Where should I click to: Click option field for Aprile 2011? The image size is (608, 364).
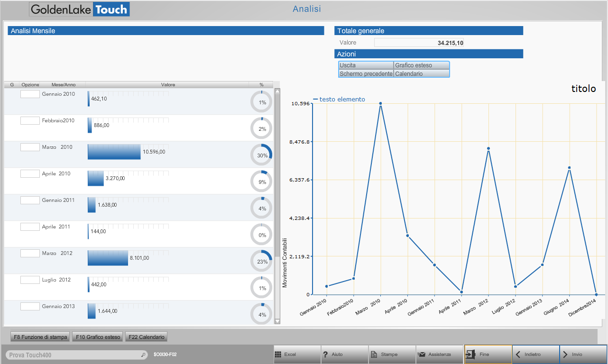pyautogui.click(x=30, y=227)
